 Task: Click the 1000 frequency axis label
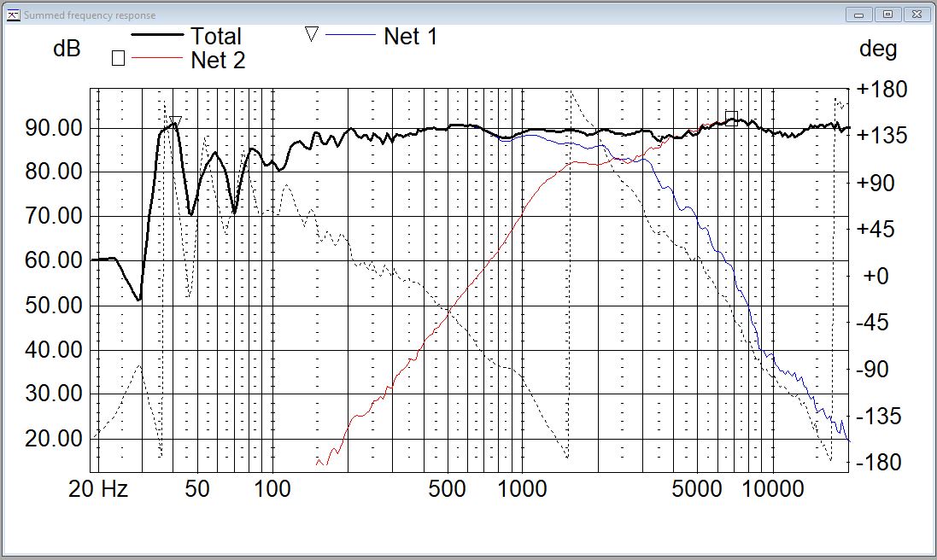coord(522,489)
